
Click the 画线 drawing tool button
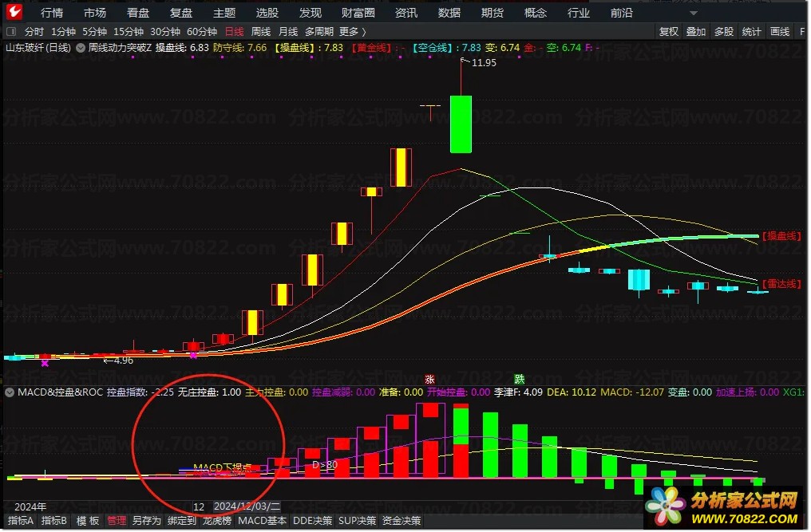pos(779,32)
